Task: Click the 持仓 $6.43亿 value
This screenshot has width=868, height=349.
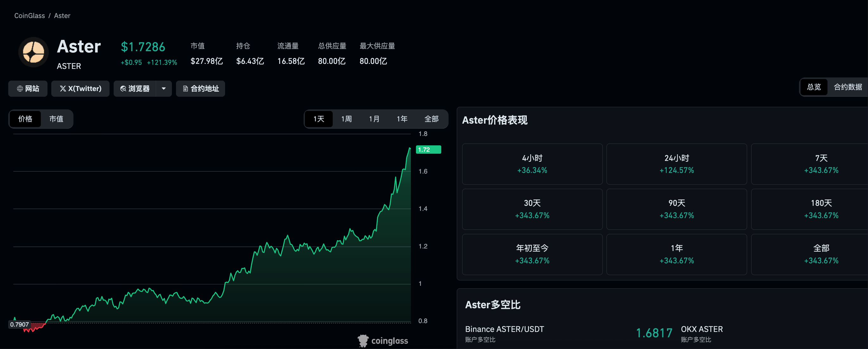Action: click(250, 61)
